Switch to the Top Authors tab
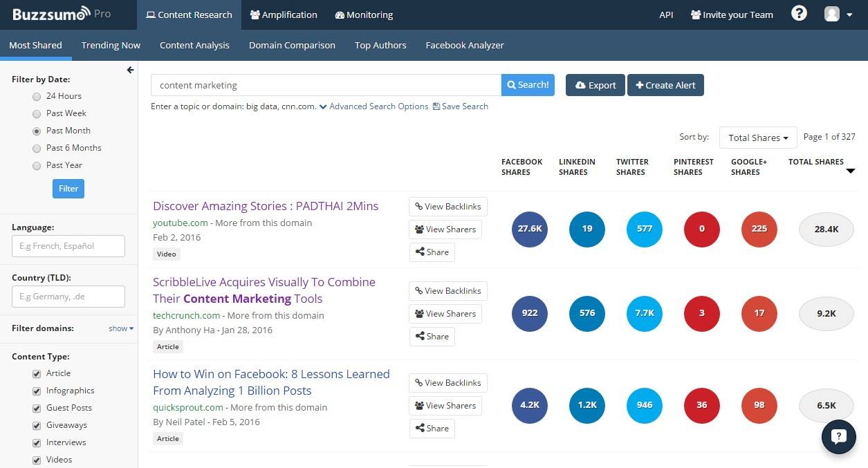This screenshot has width=868, height=468. click(x=380, y=45)
